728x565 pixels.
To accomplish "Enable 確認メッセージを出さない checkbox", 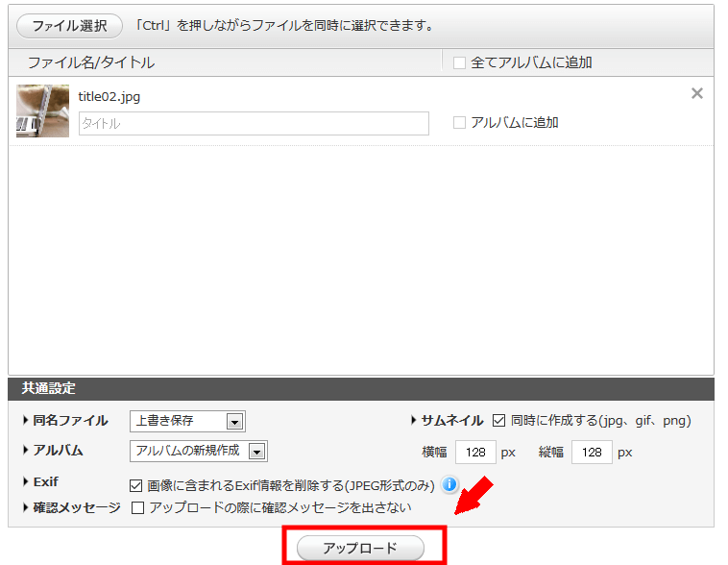I will [137, 507].
